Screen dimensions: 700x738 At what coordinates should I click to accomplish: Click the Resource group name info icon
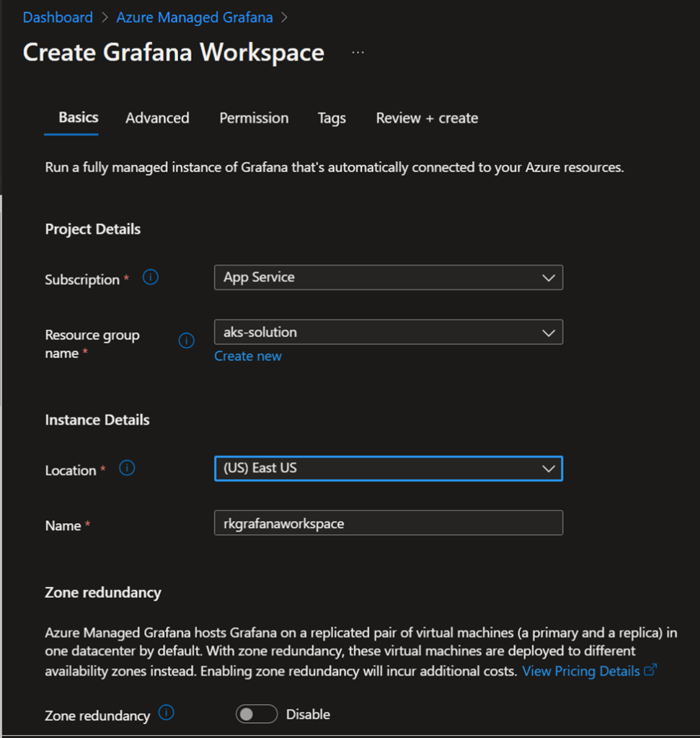tap(186, 341)
